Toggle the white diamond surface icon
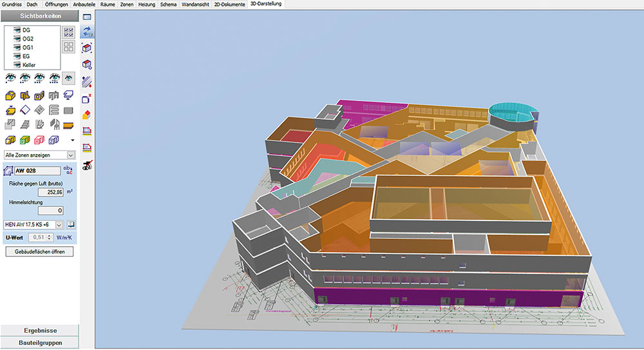This screenshot has height=350, width=644. pos(25,110)
